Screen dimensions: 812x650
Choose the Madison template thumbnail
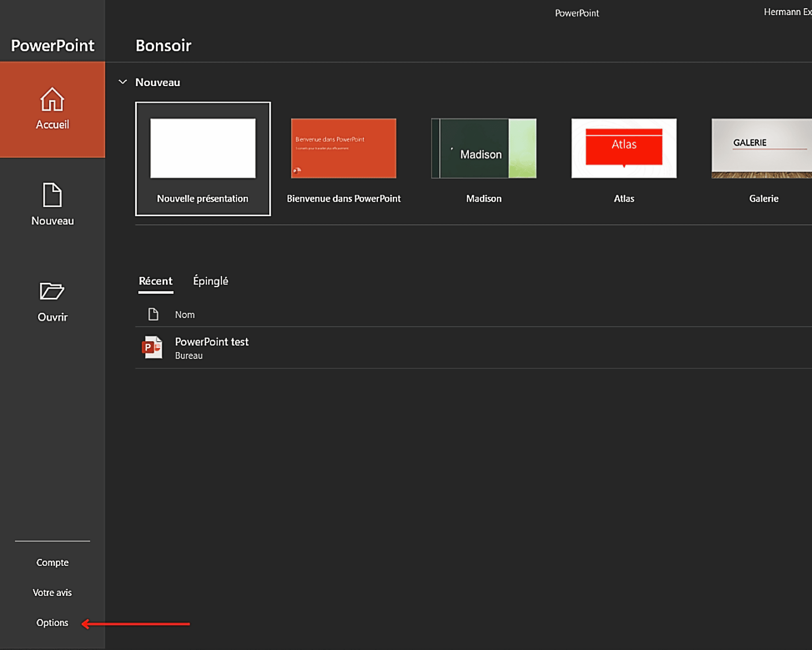point(484,148)
